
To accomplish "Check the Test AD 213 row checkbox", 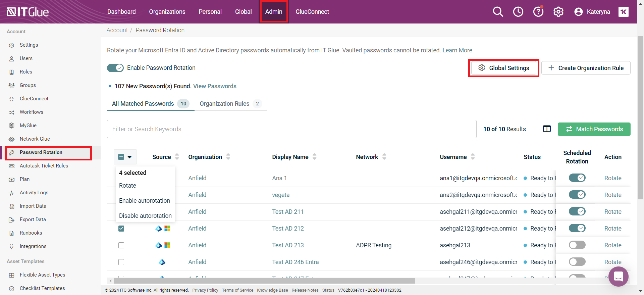I will click(121, 245).
